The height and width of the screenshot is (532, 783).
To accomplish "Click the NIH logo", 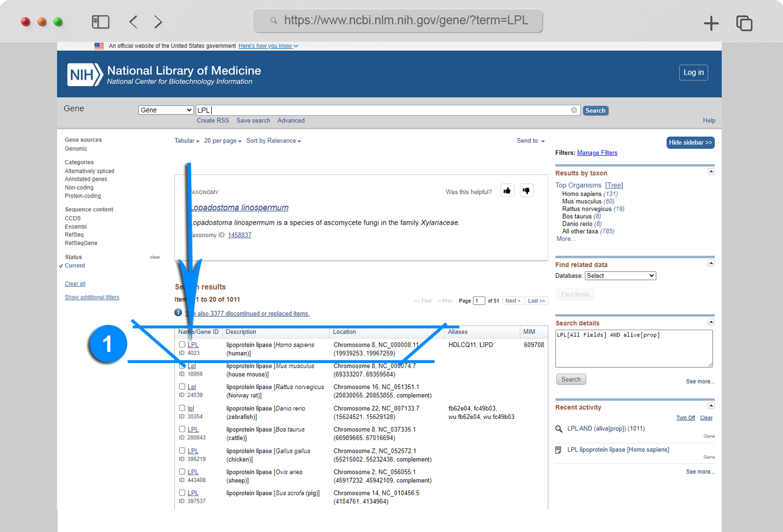I will click(85, 74).
